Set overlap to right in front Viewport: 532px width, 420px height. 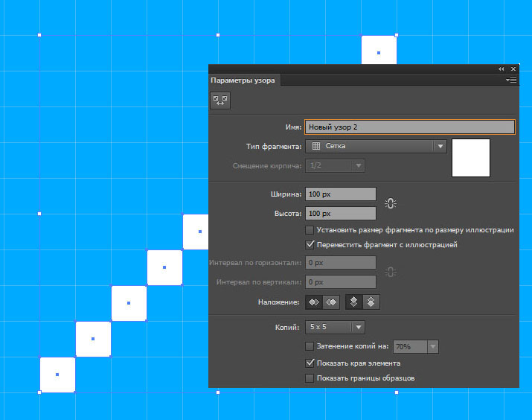[x=331, y=302]
